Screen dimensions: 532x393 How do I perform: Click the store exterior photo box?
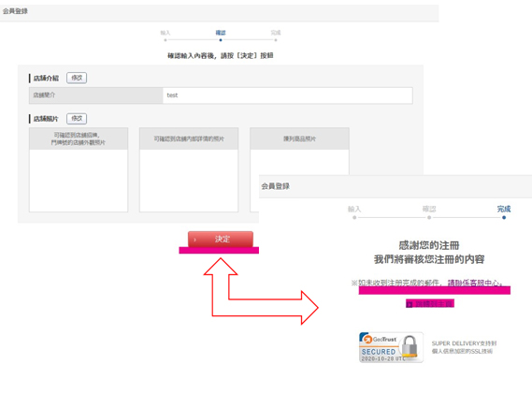click(79, 170)
